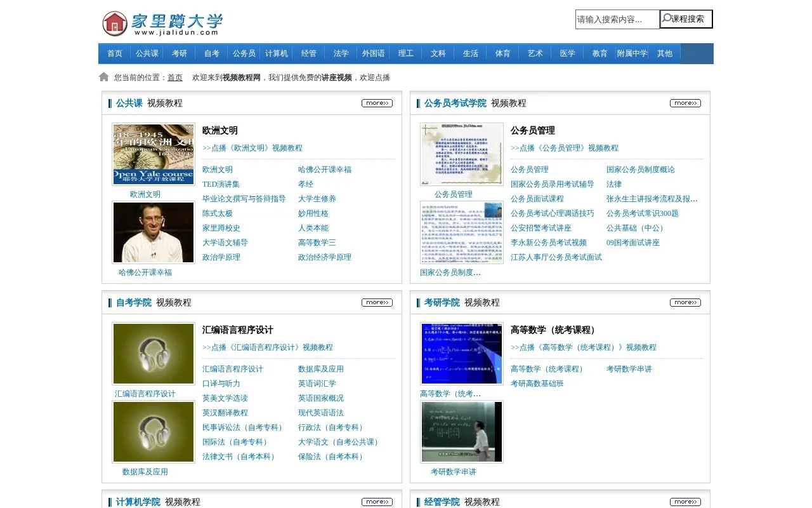Click more>> in the 公共课 section
Screen dimensions: 812x508
pos(377,102)
